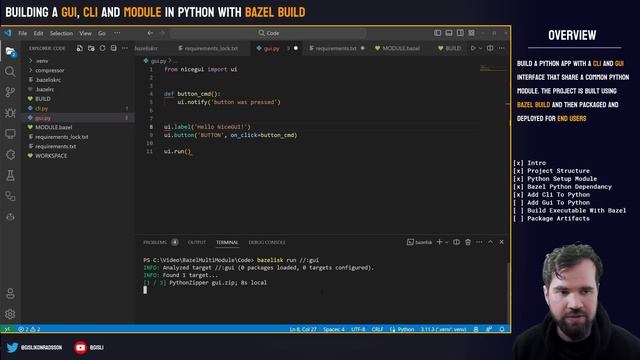Open the Remote Explorer view
Screen dimensions: 640x360
(10, 133)
